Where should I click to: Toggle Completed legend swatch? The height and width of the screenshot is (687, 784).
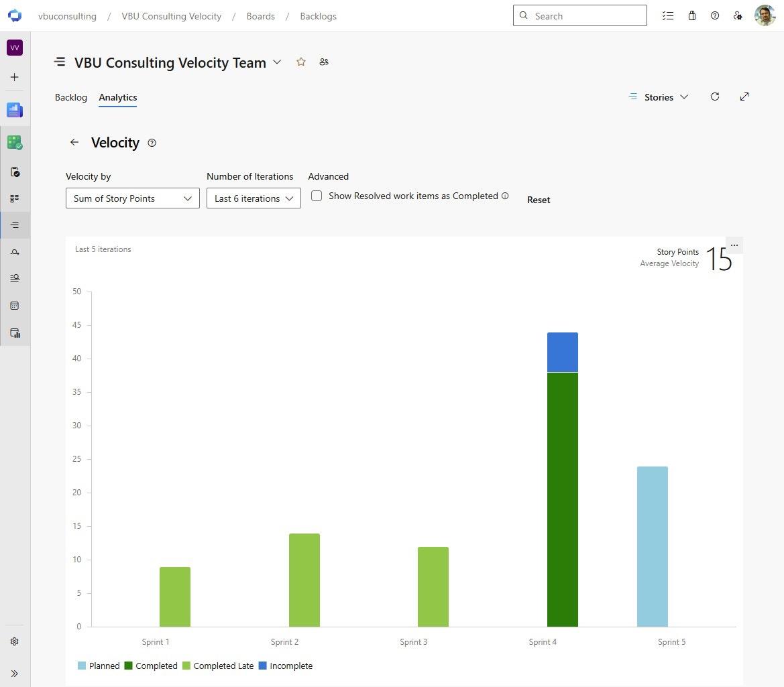[x=128, y=666]
